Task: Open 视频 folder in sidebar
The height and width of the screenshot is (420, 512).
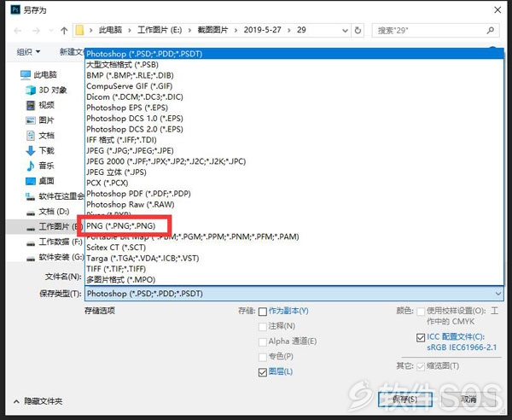Action: (40, 105)
